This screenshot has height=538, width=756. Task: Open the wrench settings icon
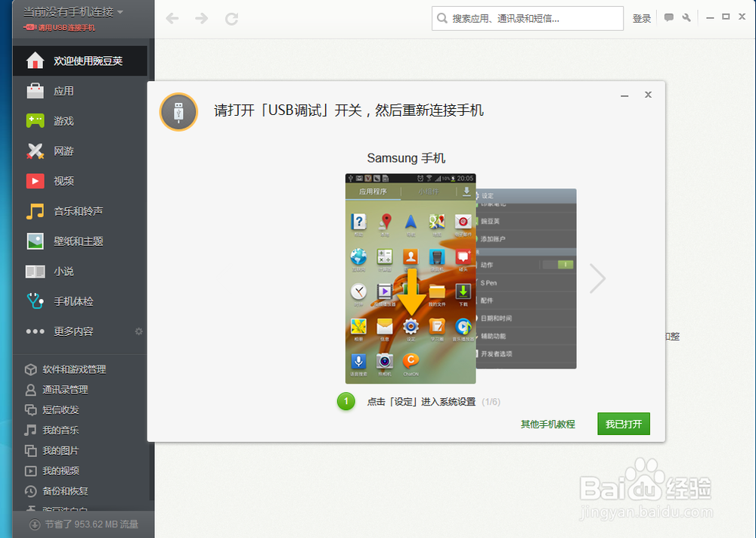tap(686, 17)
